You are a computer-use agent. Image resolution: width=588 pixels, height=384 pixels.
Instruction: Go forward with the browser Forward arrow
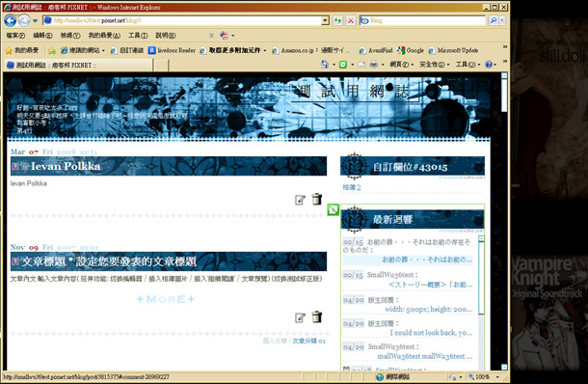[24, 20]
